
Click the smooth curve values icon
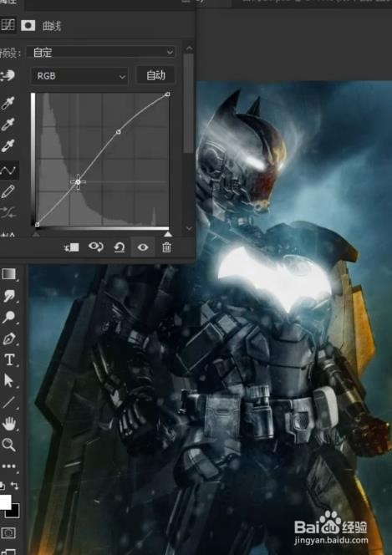coord(8,212)
